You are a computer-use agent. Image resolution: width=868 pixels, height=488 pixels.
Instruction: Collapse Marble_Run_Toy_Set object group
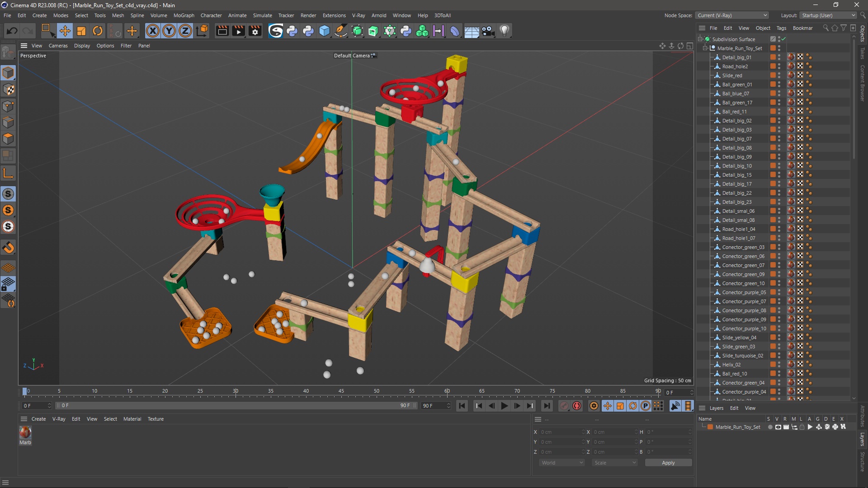click(x=705, y=48)
